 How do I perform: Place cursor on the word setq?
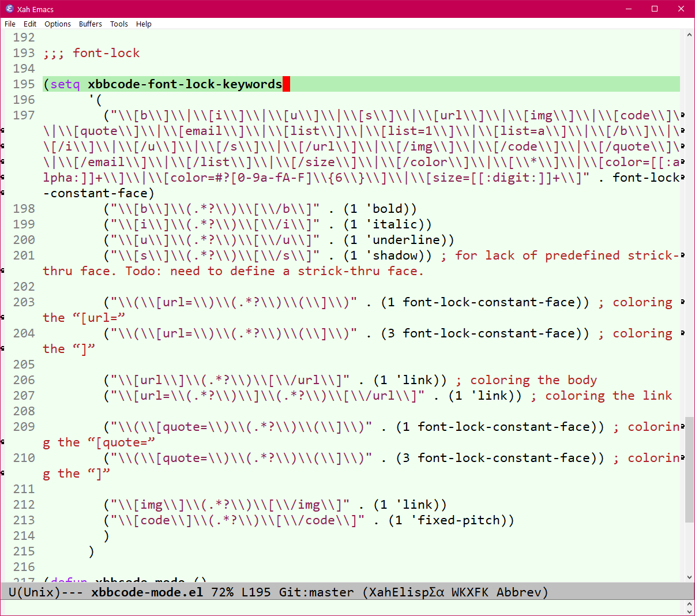click(x=65, y=84)
